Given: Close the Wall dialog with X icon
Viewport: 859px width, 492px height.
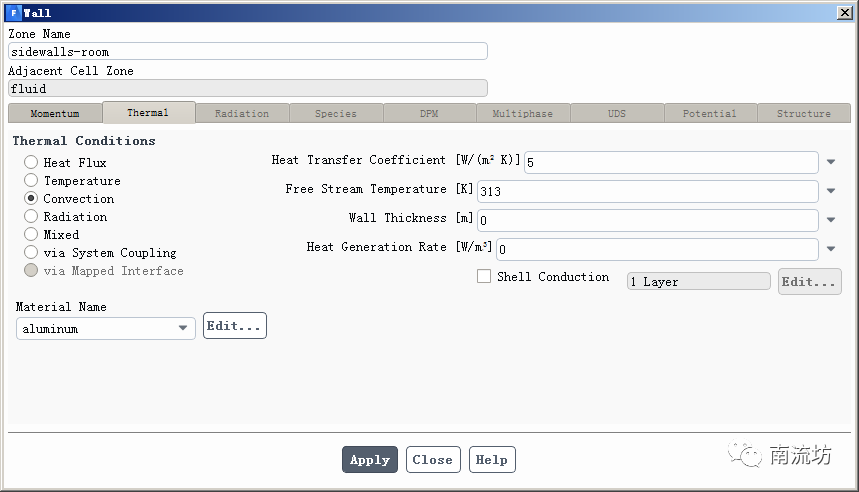Looking at the screenshot, I should pos(844,13).
